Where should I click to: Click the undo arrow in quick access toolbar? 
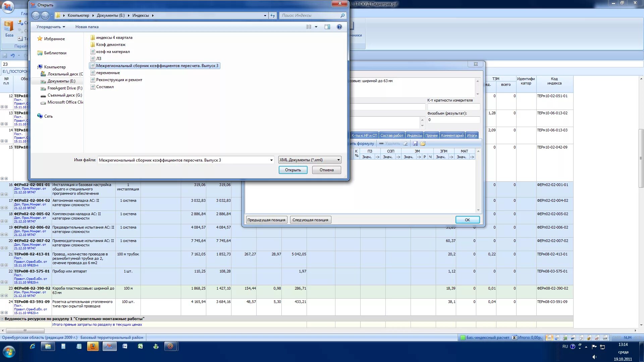[13, 55]
